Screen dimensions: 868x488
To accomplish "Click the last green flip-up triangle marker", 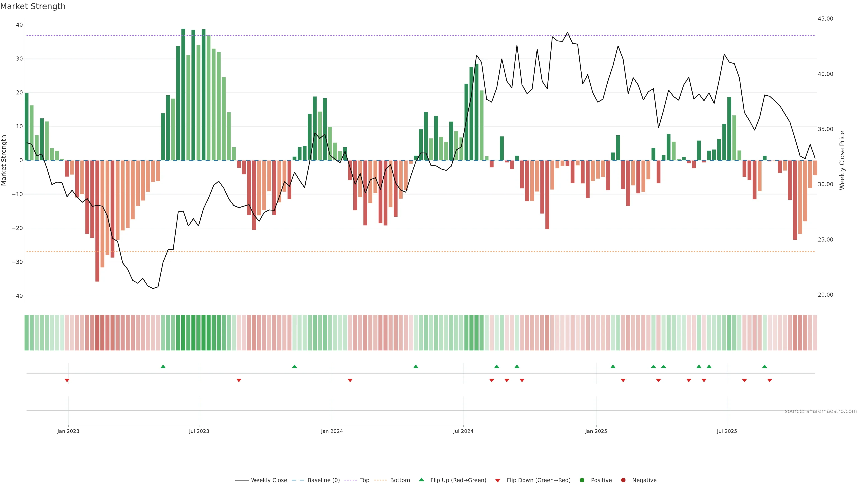I will [x=764, y=366].
